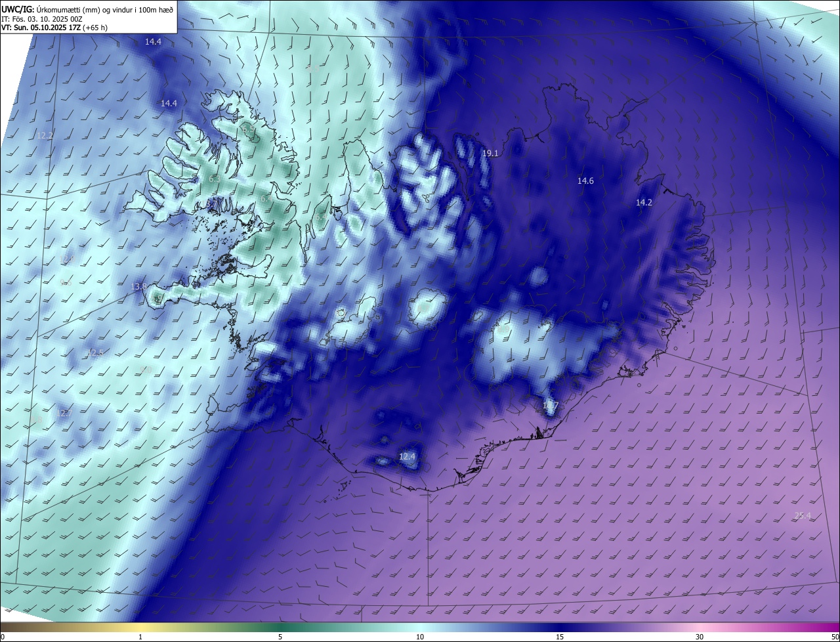This screenshot has height=642, width=840.
Task: Click the 6.3 value label on the map
Action: pyautogui.click(x=215, y=179)
